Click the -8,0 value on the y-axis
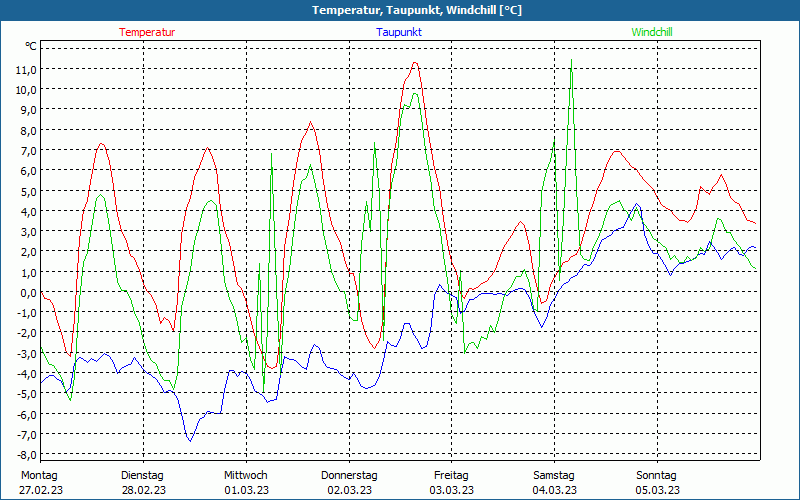 [26, 454]
